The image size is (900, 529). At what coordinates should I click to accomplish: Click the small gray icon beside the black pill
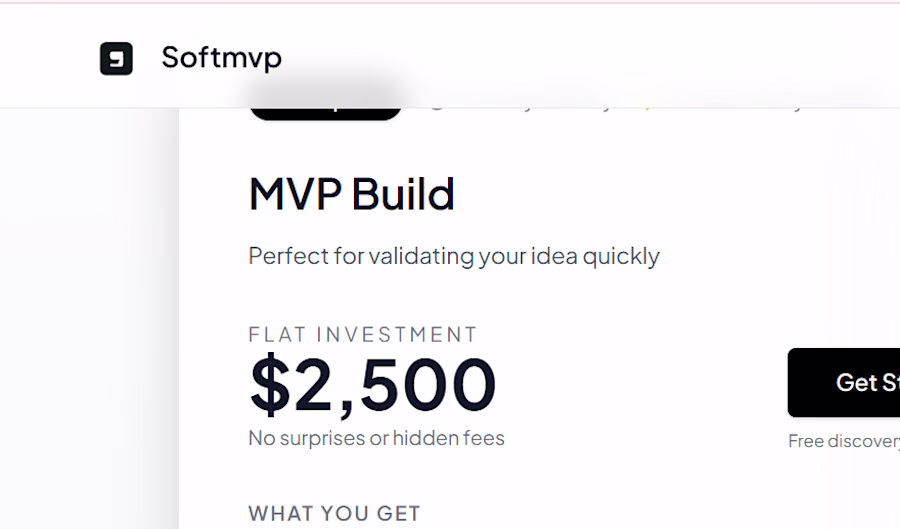pos(436,104)
